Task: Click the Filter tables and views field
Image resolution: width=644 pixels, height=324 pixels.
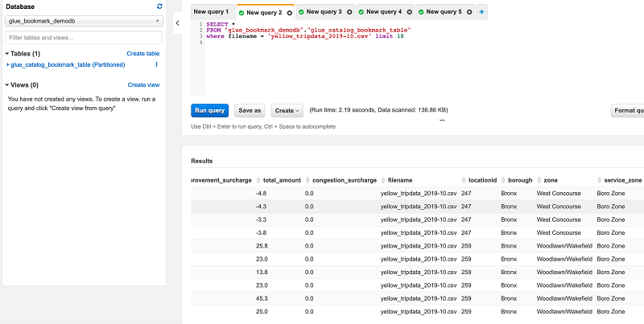Action: (x=84, y=38)
